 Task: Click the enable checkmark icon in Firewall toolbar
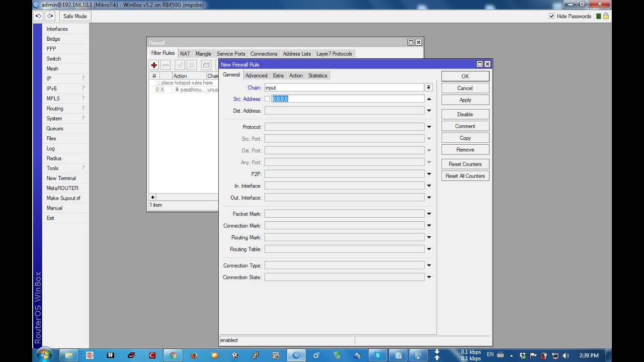coord(180,65)
